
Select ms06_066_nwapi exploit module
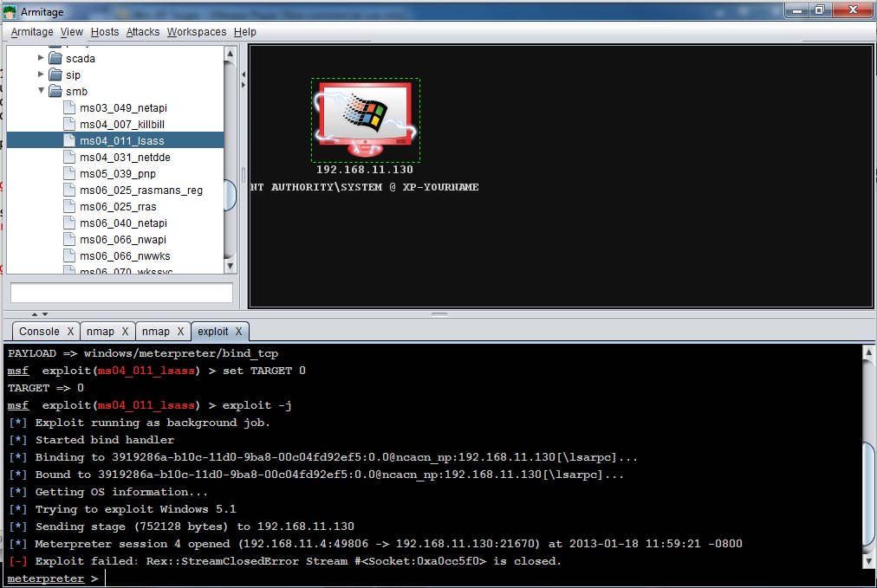pos(123,240)
